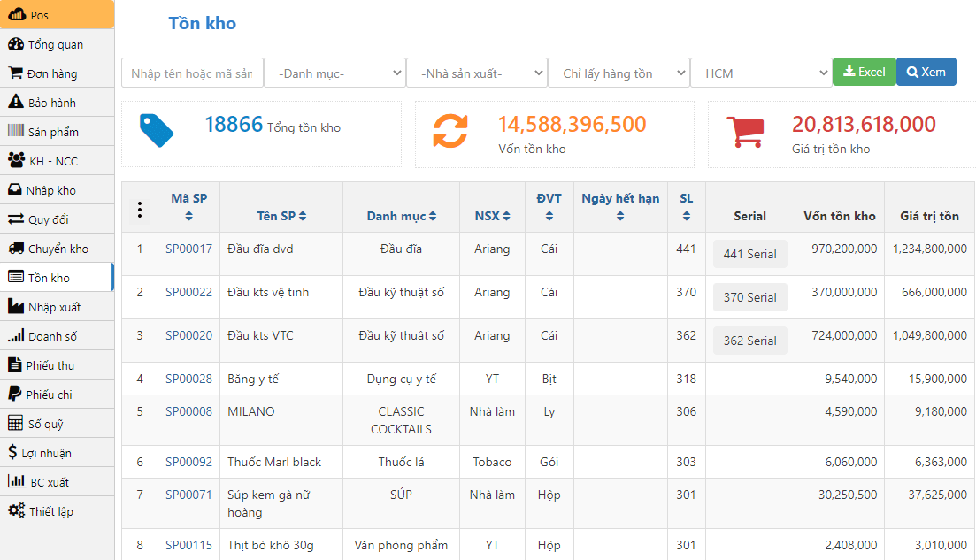Click the Đơn hàng shopping cart icon
This screenshot has width=976, height=560.
tap(16, 73)
